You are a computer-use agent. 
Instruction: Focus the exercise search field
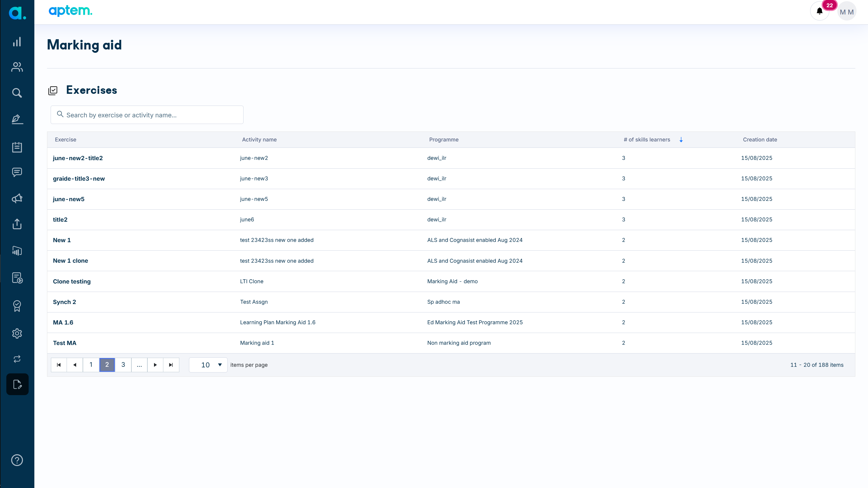[x=147, y=115]
